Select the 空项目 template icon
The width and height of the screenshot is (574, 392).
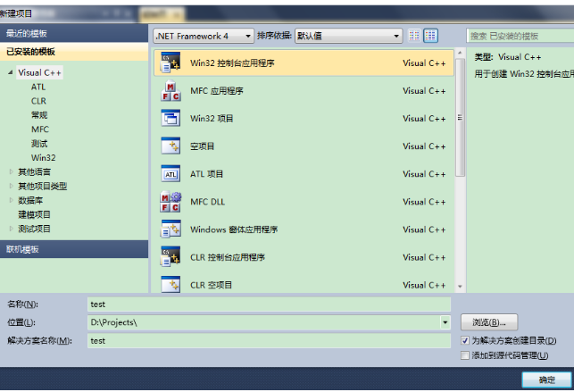tap(170, 146)
